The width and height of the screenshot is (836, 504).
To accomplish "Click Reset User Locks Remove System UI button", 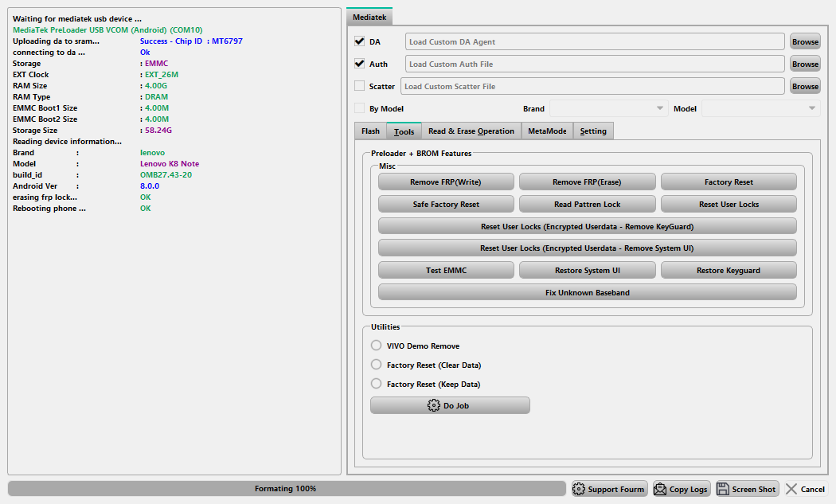I will pos(588,248).
